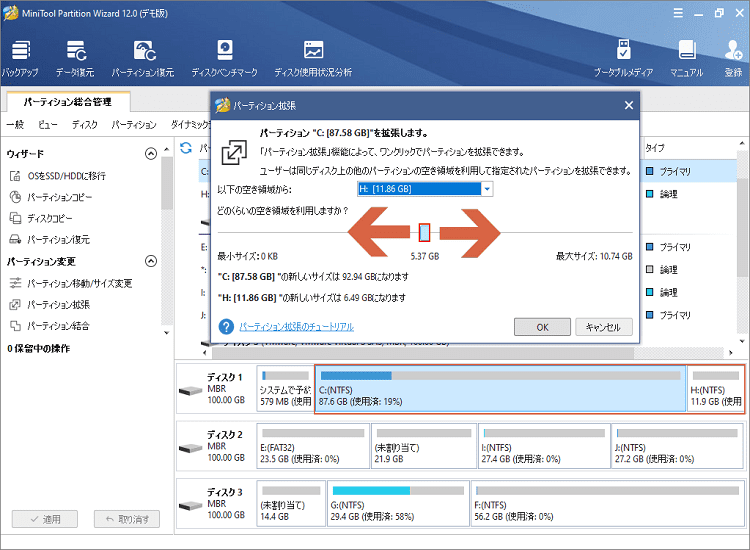Open the ディスク menu
The image size is (750, 550).
85,125
